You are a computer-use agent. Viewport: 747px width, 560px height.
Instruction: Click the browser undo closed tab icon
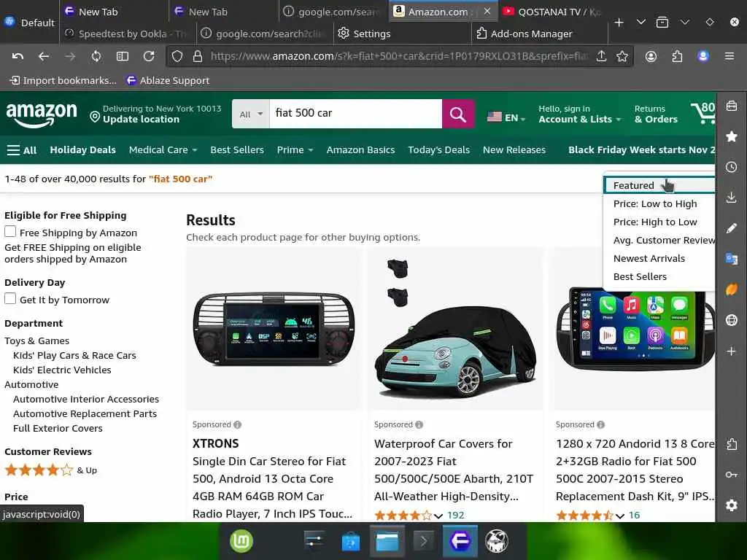click(x=18, y=56)
